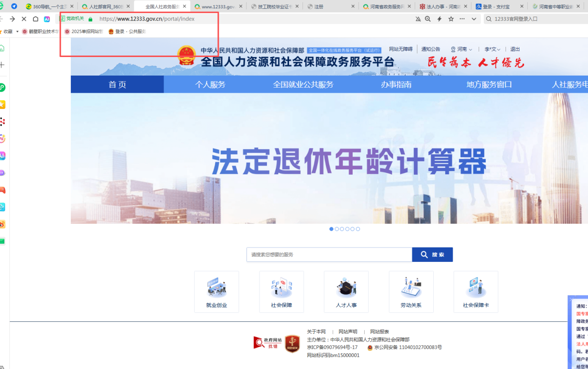Image resolution: width=588 pixels, height=369 pixels.
Task: Open the green mail sidebar icon
Action: coord(2,241)
